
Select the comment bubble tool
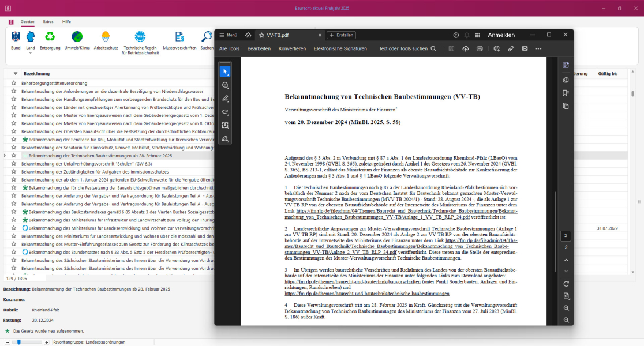[x=225, y=85]
